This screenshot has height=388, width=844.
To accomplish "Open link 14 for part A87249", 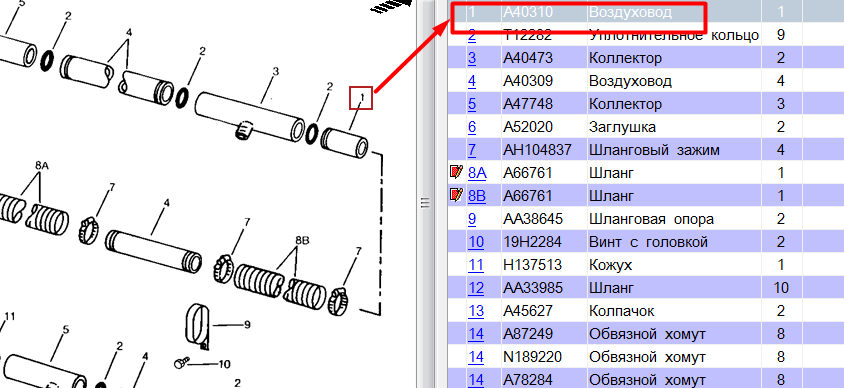I will (x=476, y=335).
